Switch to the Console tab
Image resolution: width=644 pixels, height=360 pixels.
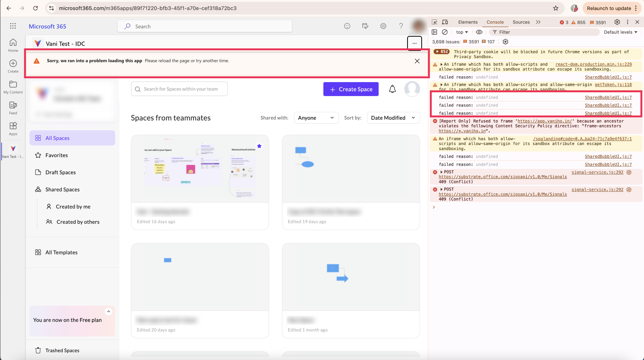(495, 22)
